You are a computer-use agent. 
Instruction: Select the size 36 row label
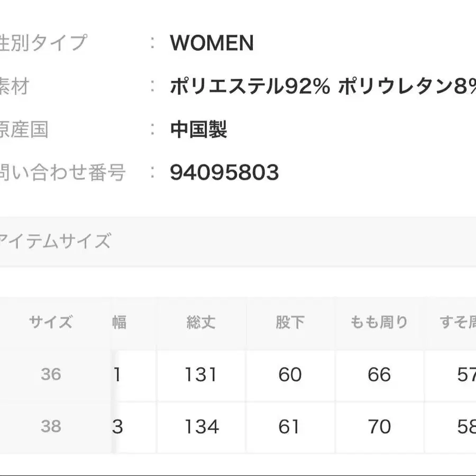pos(51,374)
